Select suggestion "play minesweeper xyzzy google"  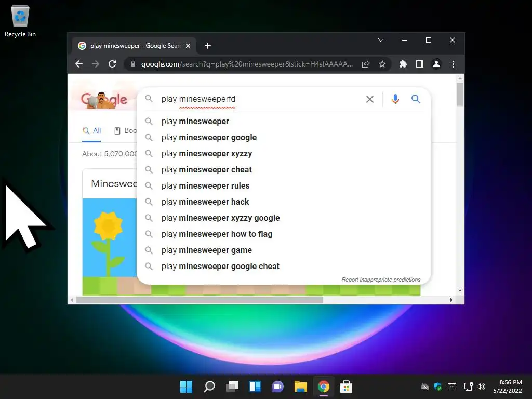[284, 218]
